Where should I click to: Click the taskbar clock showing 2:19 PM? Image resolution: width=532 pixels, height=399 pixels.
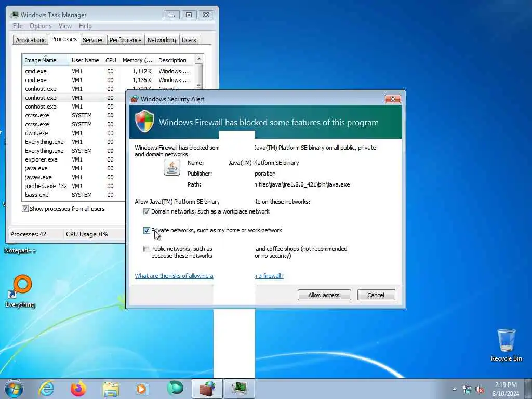tap(506, 389)
